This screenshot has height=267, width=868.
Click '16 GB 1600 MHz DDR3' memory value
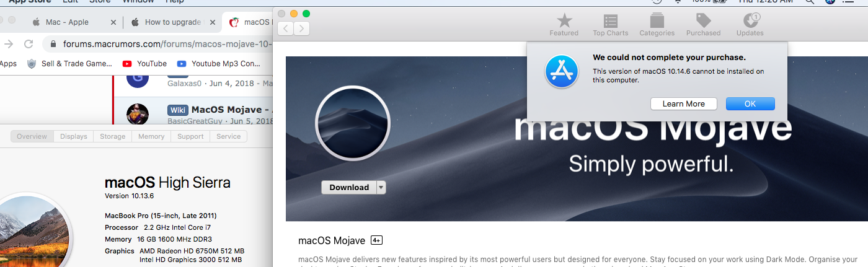click(x=175, y=239)
